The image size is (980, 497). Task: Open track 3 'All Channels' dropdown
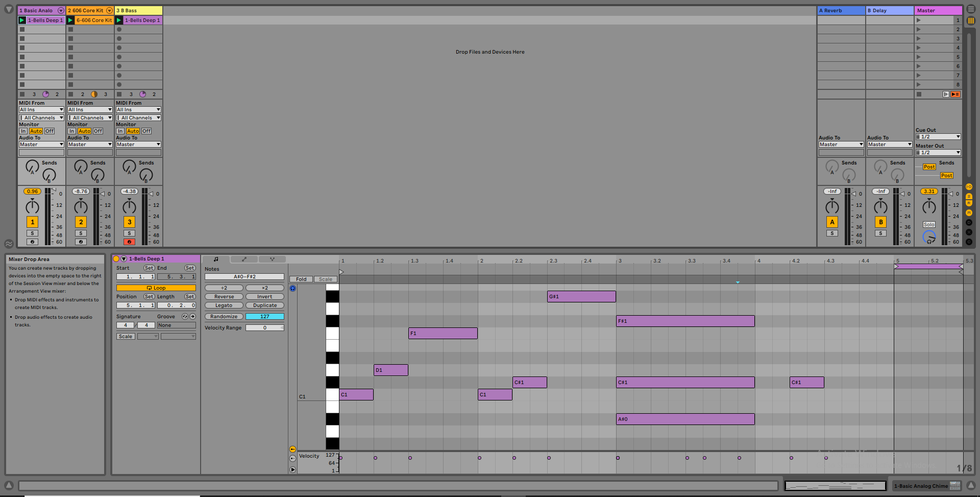[138, 118]
